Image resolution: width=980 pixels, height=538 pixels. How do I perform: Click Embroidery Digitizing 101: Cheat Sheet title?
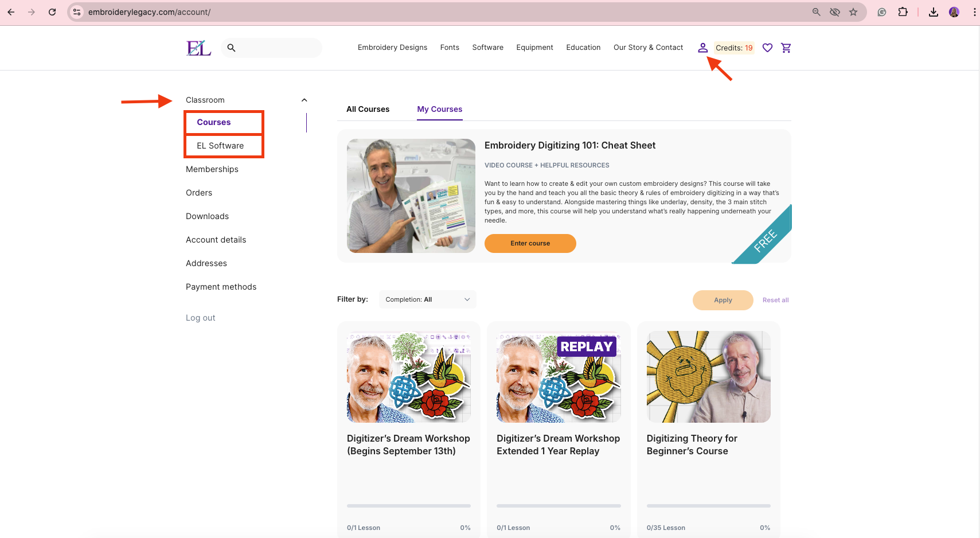pos(570,145)
